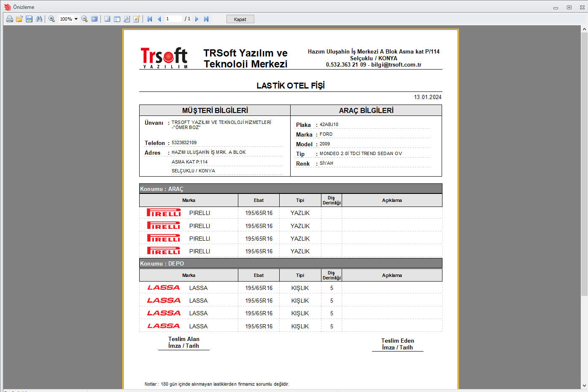
Task: Click the plate number '42ABJ10'
Action: pos(329,125)
